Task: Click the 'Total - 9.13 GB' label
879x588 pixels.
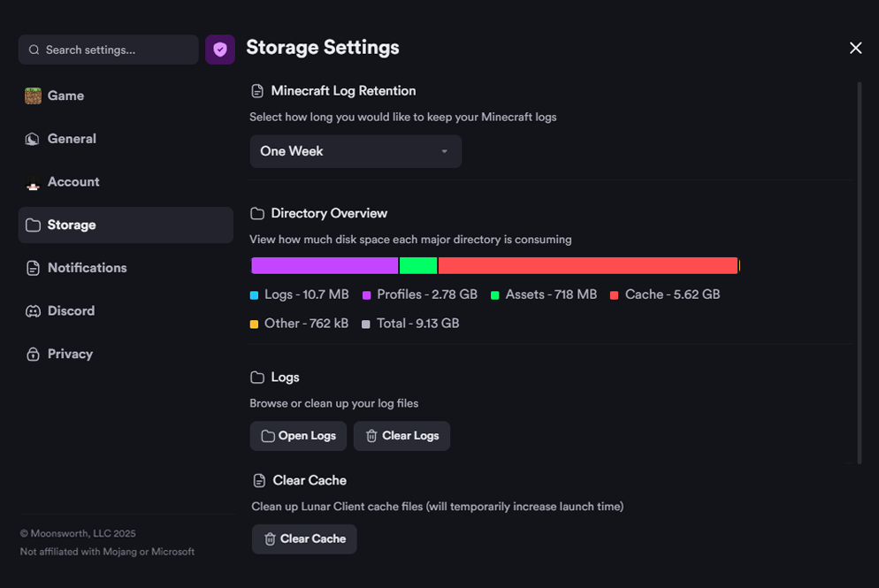Action: point(418,324)
